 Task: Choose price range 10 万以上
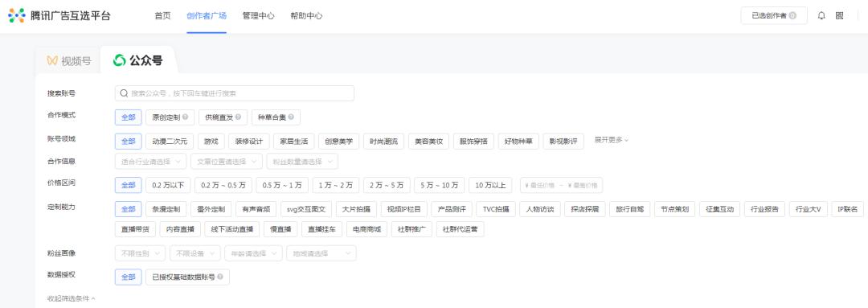click(490, 185)
